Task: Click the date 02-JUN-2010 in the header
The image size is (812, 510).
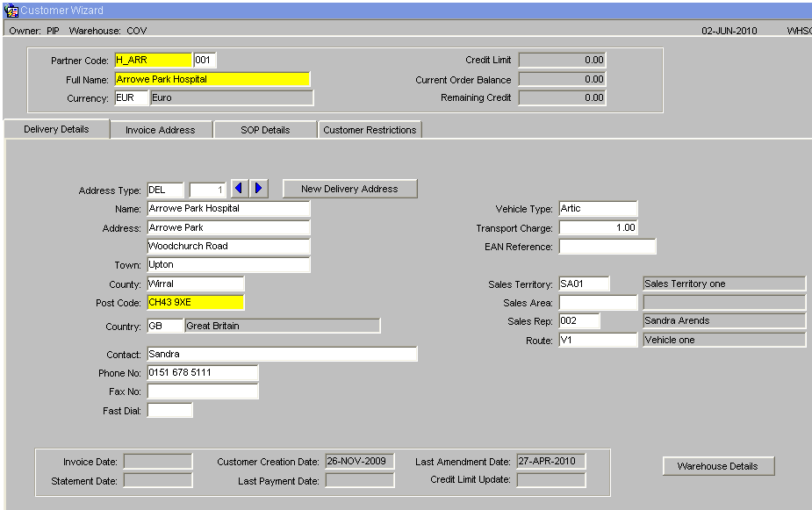Action: coord(729,31)
